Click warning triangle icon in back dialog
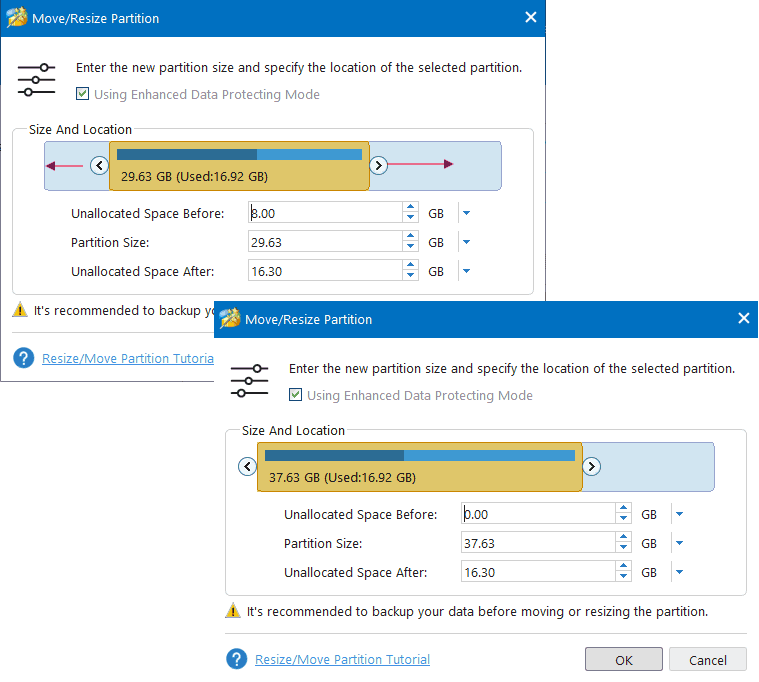The width and height of the screenshot is (759, 682). pyautogui.click(x=20, y=310)
